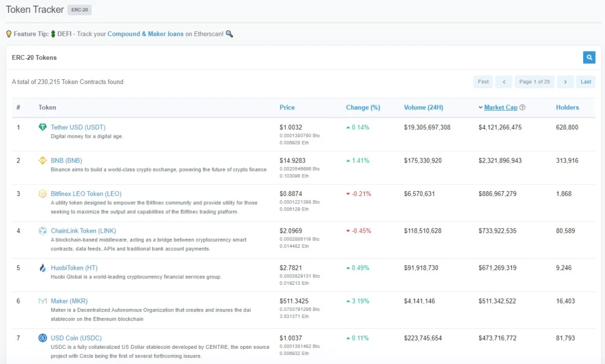
Task: Click Bitfinex LEO change -0.21%
Action: [x=359, y=193]
